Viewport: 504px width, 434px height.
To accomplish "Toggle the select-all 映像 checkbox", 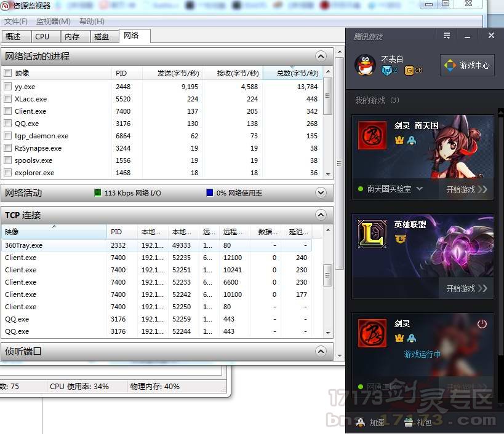I will pyautogui.click(x=8, y=73).
